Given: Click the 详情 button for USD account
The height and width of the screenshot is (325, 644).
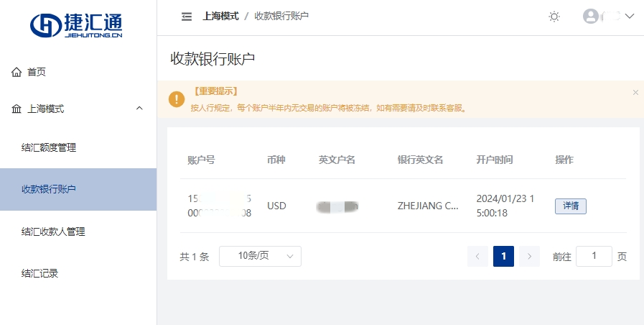Looking at the screenshot, I should pos(571,206).
